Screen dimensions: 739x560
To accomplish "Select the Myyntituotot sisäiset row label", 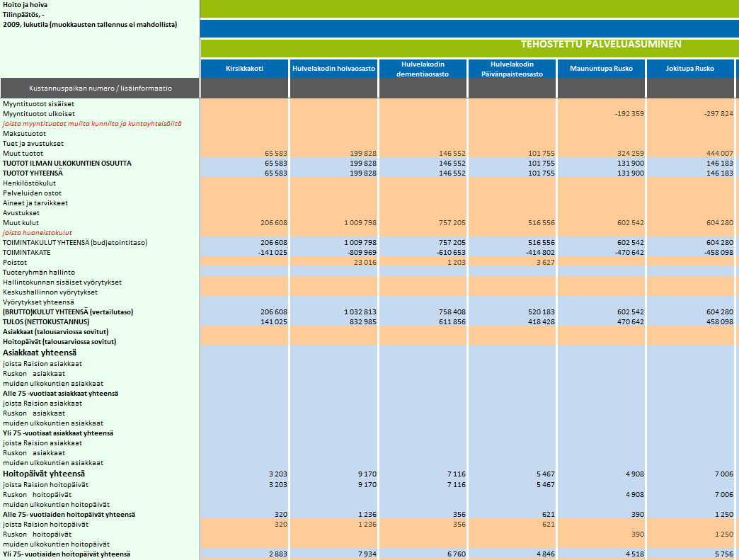I will pos(39,103).
